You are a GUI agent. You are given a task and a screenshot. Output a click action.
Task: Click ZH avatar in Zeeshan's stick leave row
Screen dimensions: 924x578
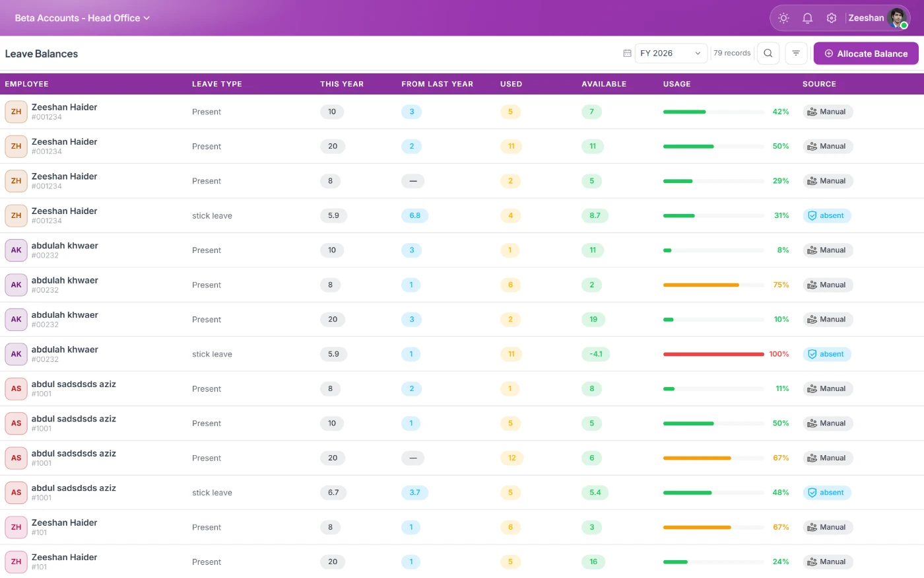click(x=16, y=215)
